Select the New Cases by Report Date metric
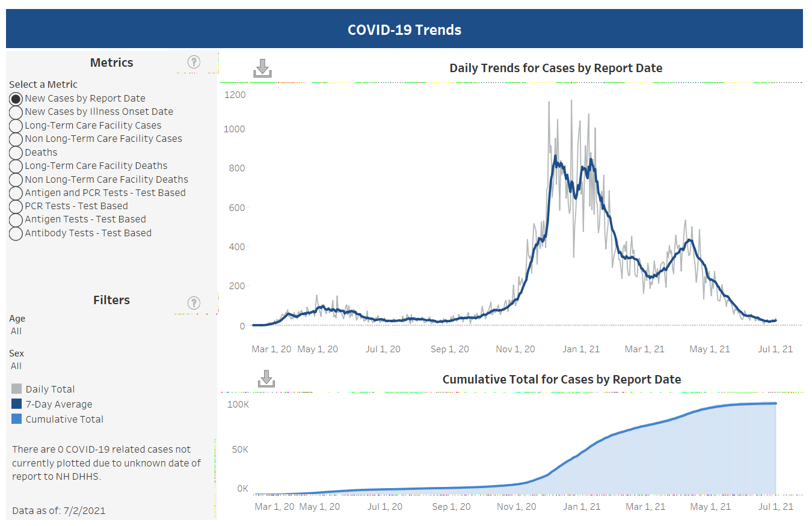This screenshot has height=526, width=812. (x=16, y=99)
